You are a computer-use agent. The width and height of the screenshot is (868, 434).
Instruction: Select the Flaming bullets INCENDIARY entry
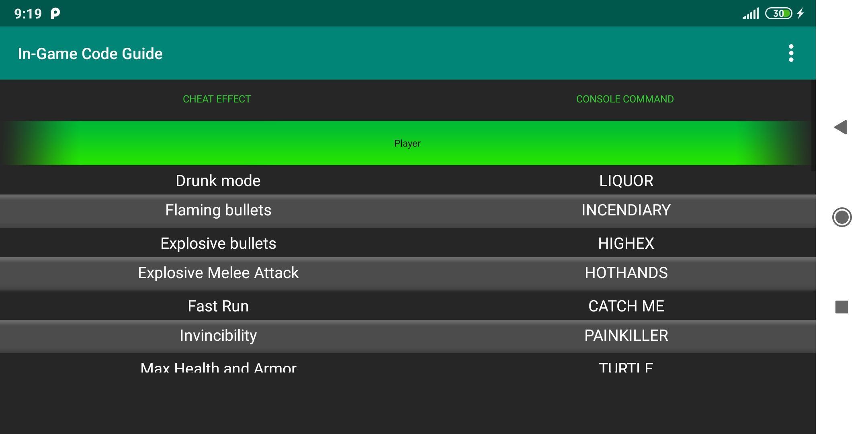tap(407, 209)
